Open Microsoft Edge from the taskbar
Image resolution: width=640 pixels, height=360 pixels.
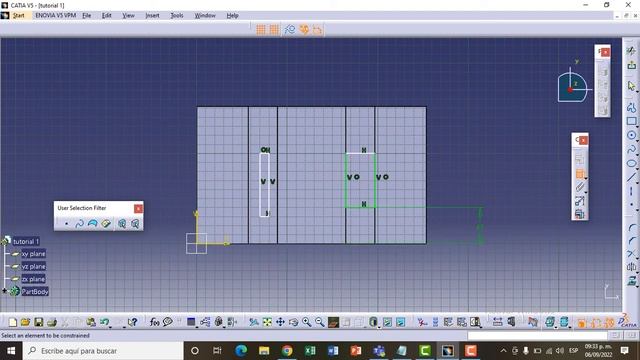point(241,351)
